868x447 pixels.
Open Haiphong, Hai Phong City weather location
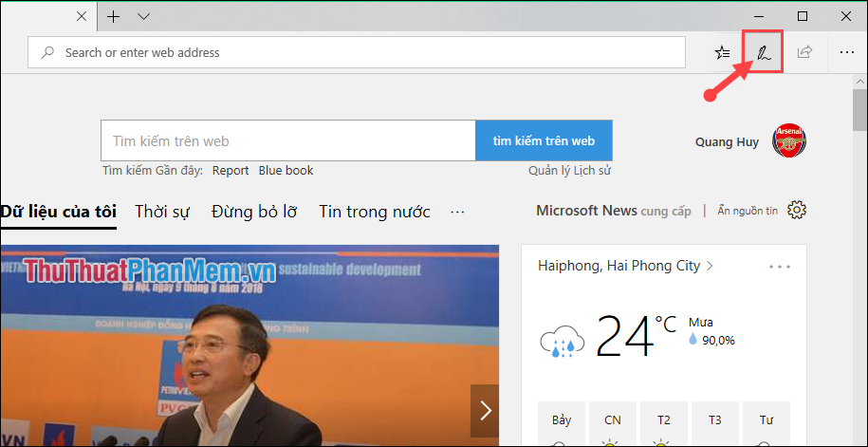[x=625, y=266]
